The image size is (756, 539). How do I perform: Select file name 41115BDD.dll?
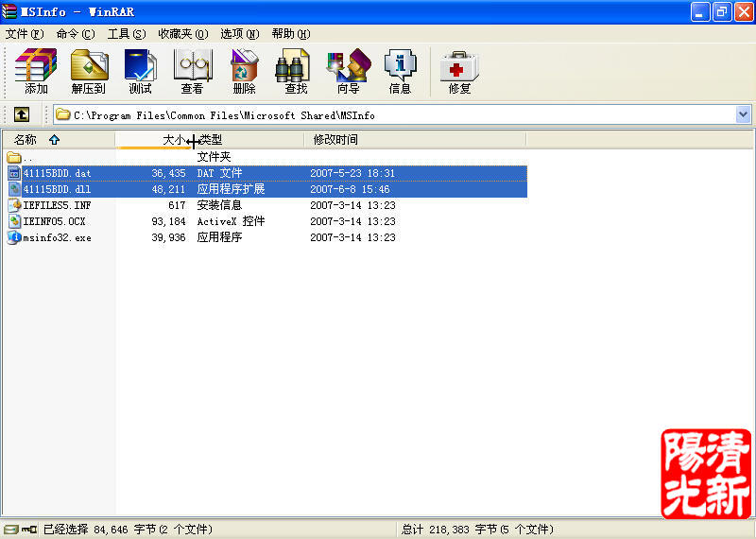57,189
